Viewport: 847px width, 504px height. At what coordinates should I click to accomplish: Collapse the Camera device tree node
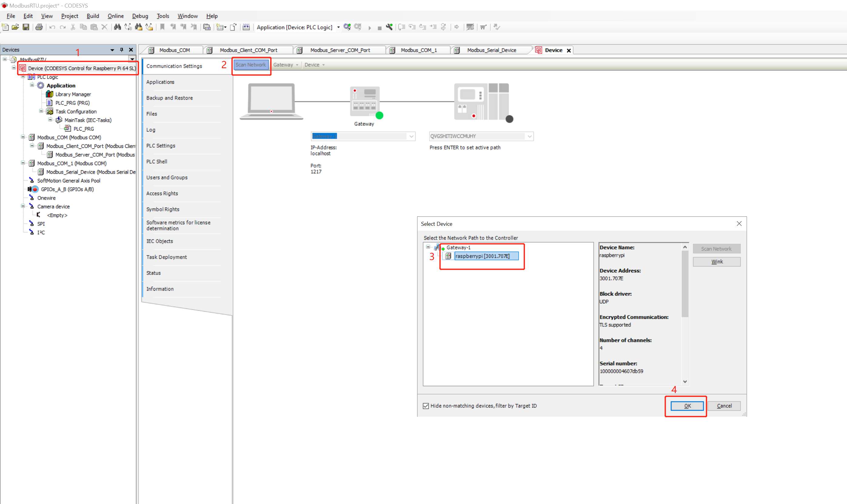coord(23,206)
